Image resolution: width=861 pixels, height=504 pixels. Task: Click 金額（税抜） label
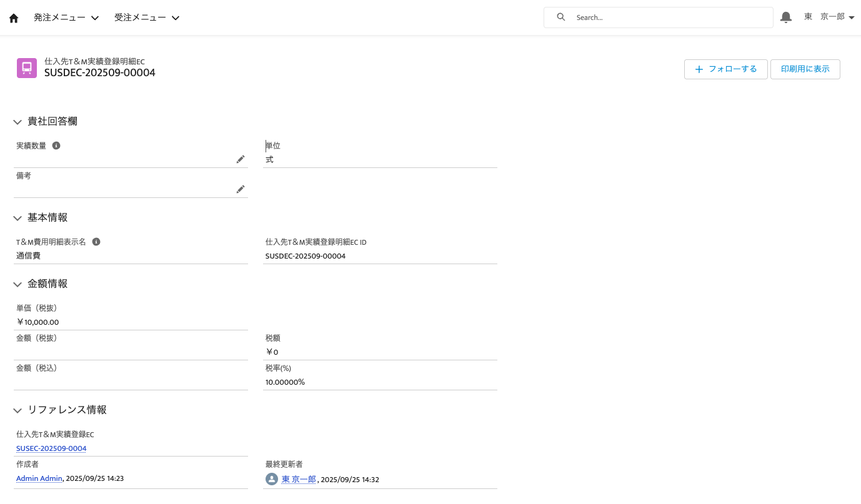(x=37, y=338)
